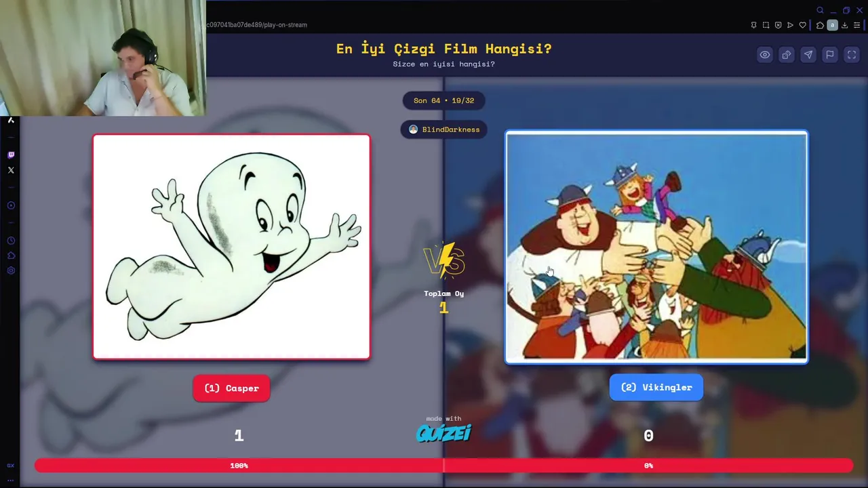Image resolution: width=868 pixels, height=488 pixels.
Task: Click the Vikingler cartoon image
Action: pyautogui.click(x=656, y=247)
